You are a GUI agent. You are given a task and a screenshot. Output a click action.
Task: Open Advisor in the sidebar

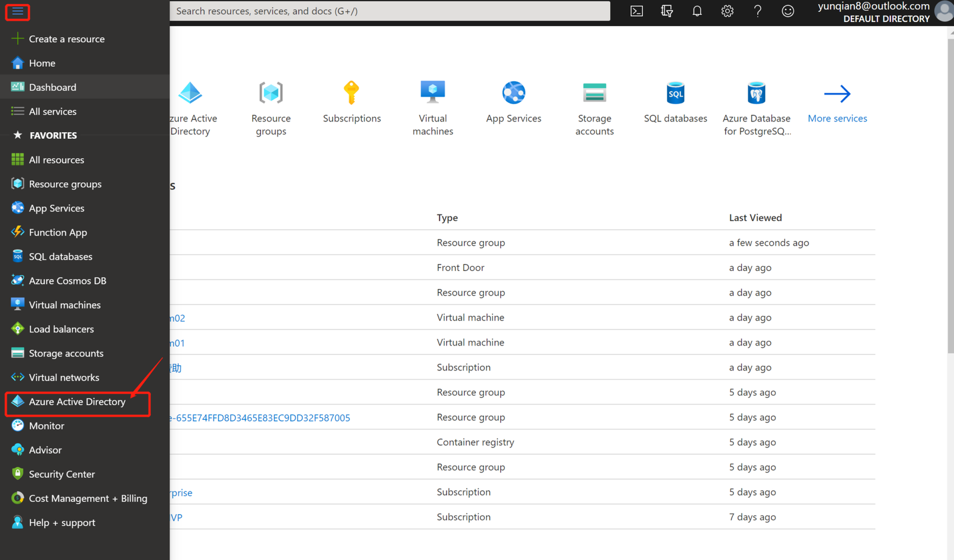pyautogui.click(x=85, y=450)
